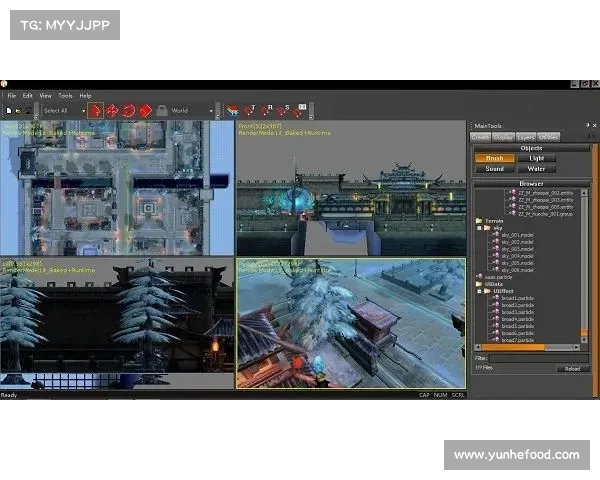The image size is (600, 480).
Task: Activate the rotate tool in toolbar
Action: (128, 110)
